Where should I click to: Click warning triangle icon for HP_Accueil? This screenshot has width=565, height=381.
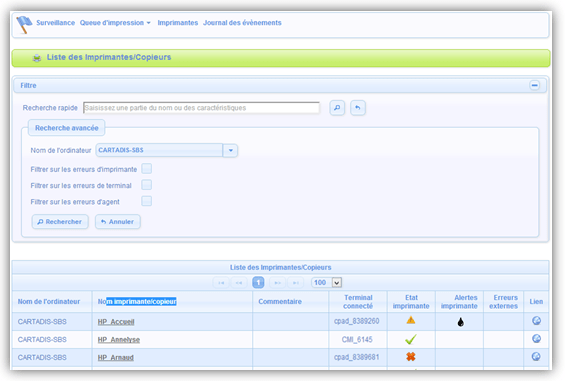click(411, 320)
